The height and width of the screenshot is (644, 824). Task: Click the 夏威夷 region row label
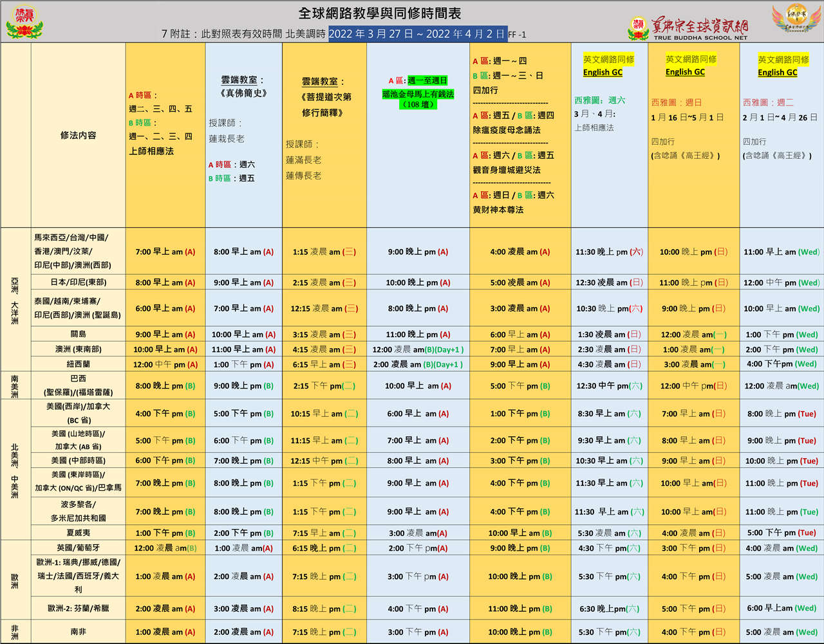point(78,533)
